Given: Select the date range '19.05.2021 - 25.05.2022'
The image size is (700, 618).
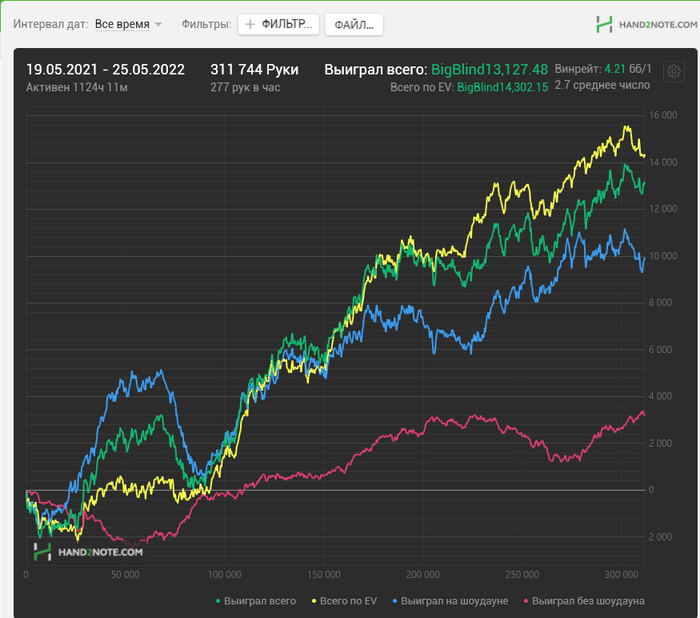Looking at the screenshot, I should 105,70.
